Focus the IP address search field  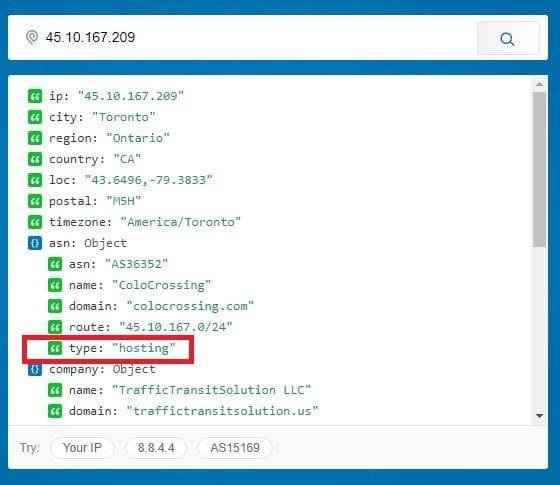click(x=257, y=38)
